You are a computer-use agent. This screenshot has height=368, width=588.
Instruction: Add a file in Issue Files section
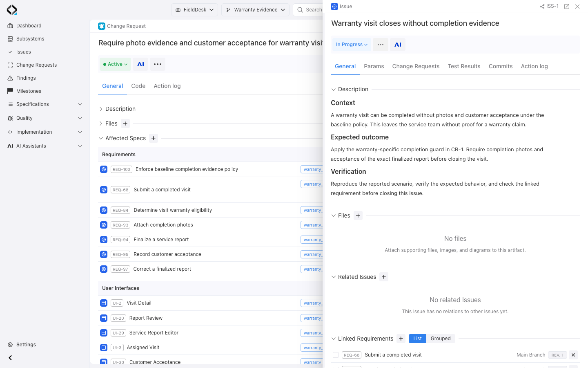pos(358,215)
